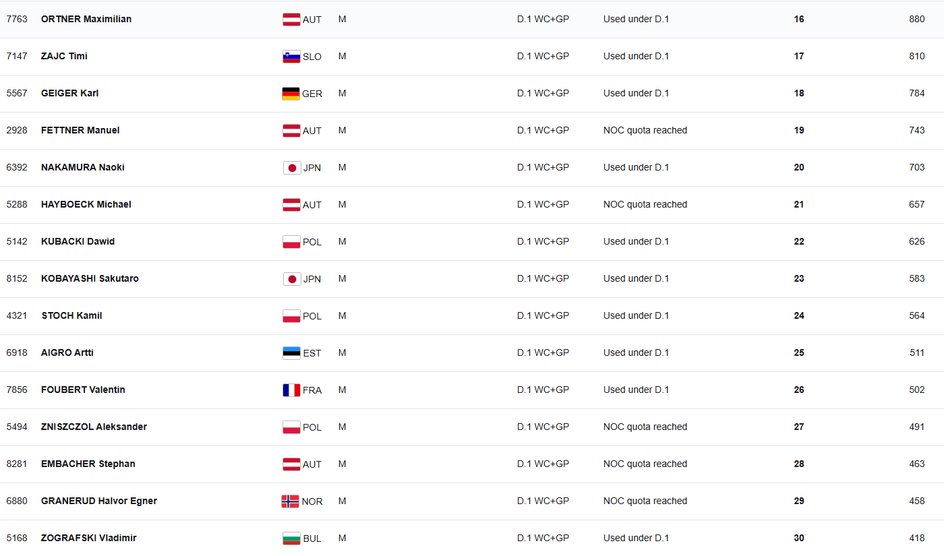Click D.1 WC+GP in GRANERUD row
This screenshot has width=944, height=556.
tap(543, 501)
